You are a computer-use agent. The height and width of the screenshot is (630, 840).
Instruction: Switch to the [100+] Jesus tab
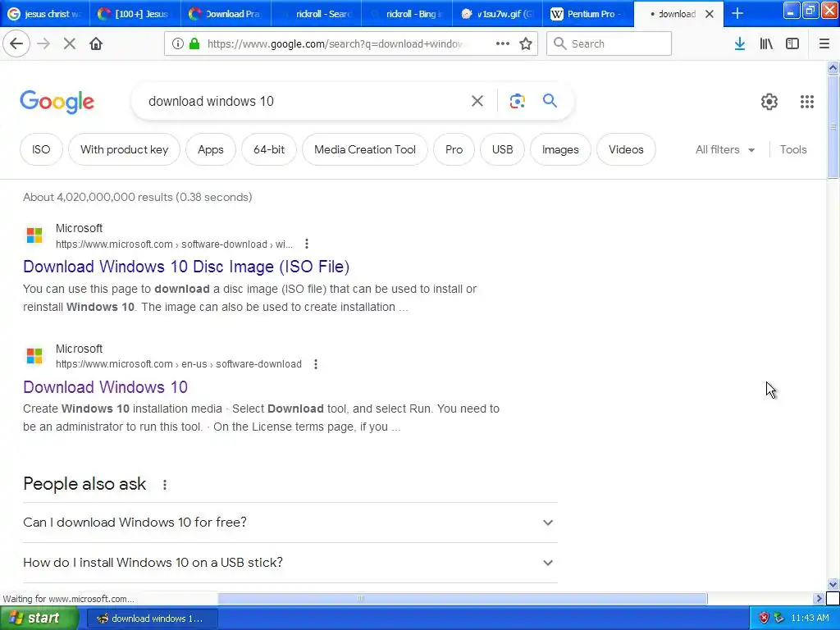(135, 14)
